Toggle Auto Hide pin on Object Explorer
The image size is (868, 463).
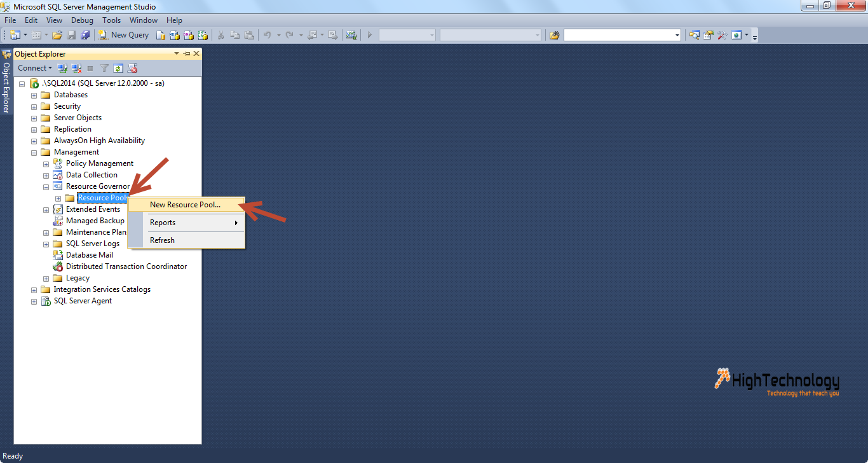187,54
